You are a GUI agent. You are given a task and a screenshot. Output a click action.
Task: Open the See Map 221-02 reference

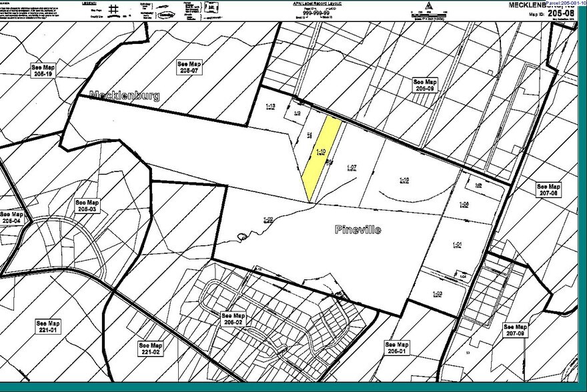pos(151,348)
